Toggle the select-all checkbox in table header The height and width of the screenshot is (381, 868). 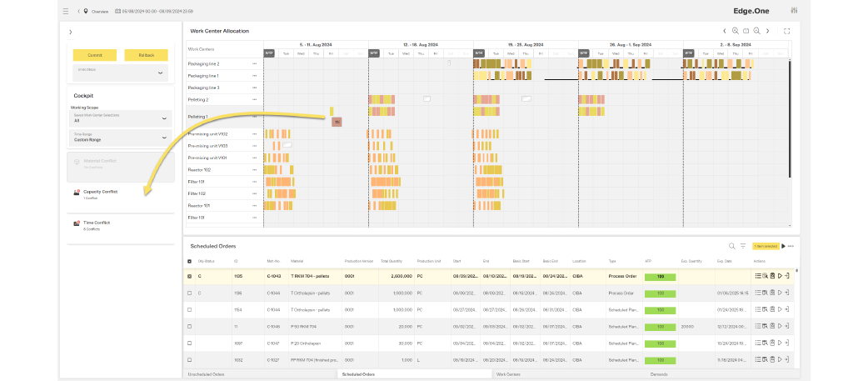(190, 261)
